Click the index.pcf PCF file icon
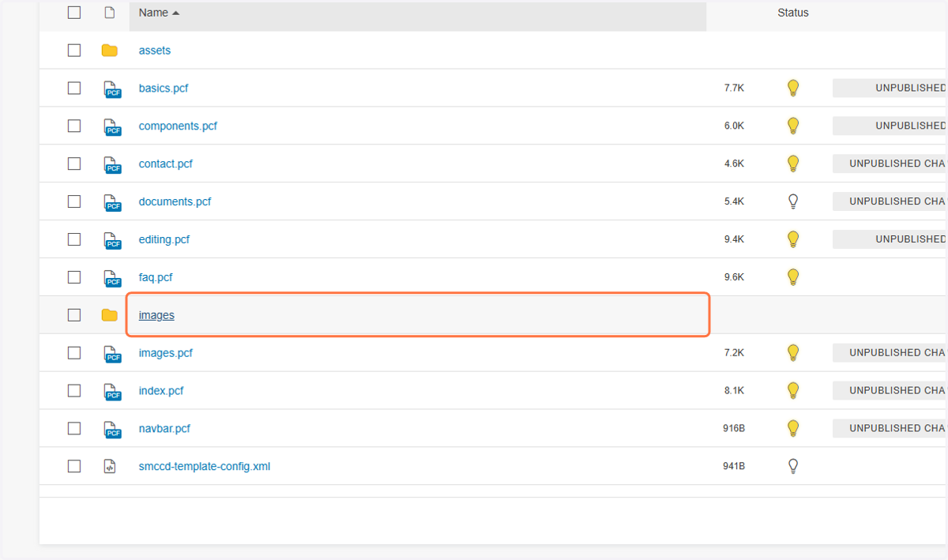 (x=112, y=391)
